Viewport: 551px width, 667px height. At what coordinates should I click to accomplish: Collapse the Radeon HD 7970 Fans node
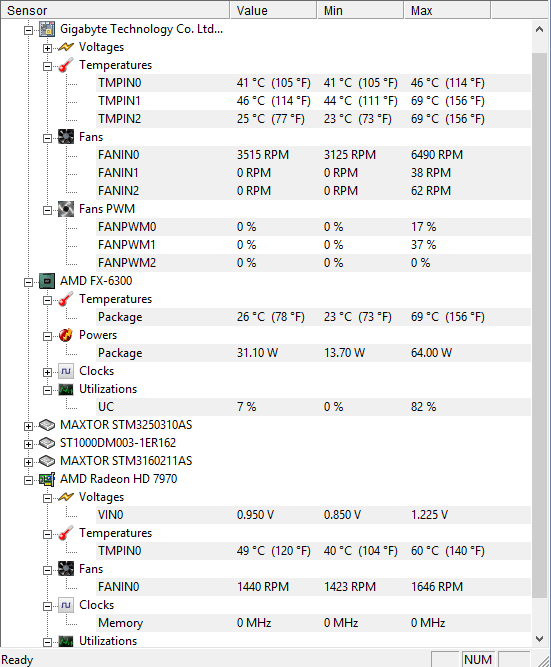pos(47,570)
